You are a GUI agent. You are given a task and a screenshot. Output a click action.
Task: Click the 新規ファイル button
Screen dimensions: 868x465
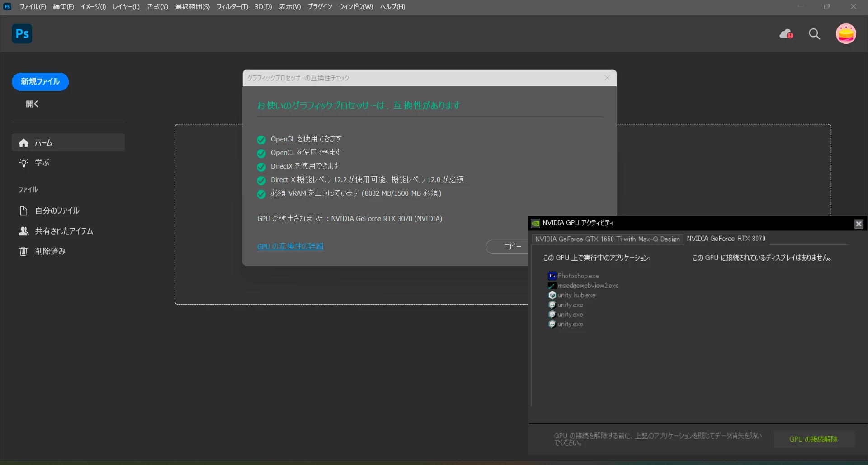40,82
